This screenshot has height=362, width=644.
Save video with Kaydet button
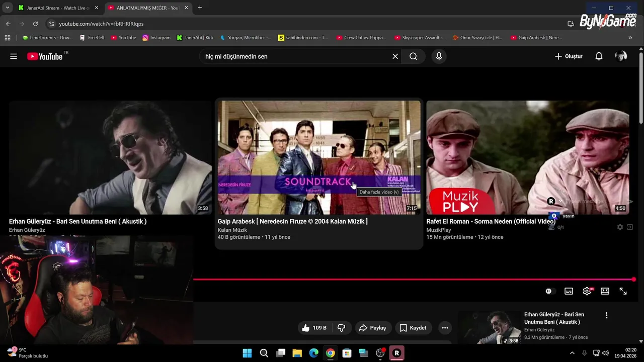414,328
